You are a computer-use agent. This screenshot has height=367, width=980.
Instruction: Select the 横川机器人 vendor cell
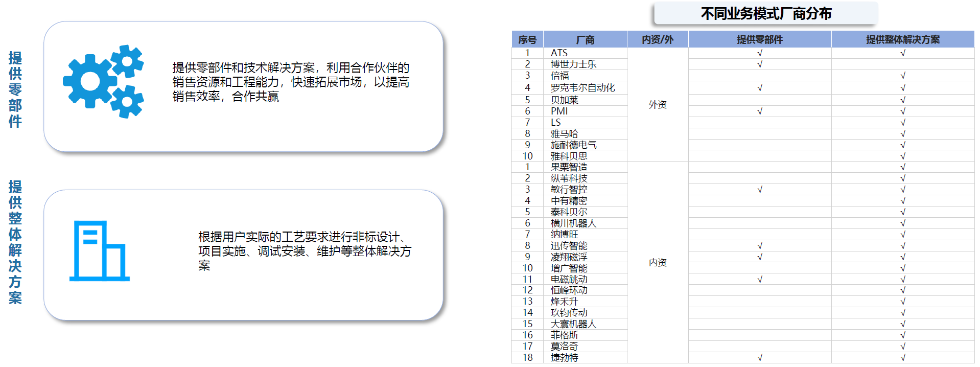573,223
